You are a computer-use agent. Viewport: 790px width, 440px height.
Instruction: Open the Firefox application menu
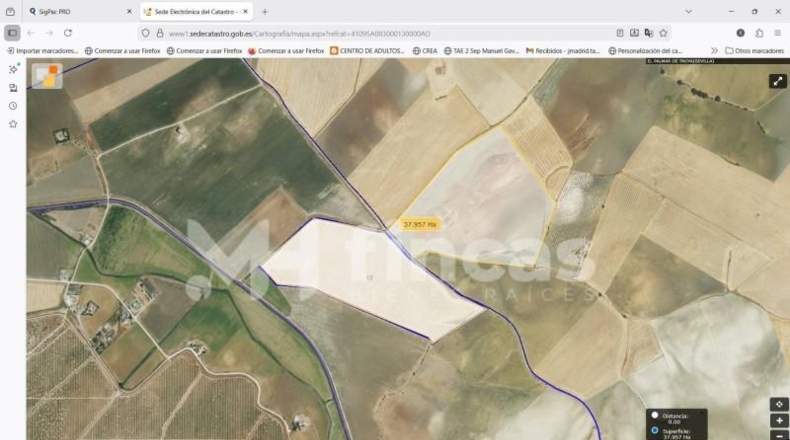pos(778,33)
